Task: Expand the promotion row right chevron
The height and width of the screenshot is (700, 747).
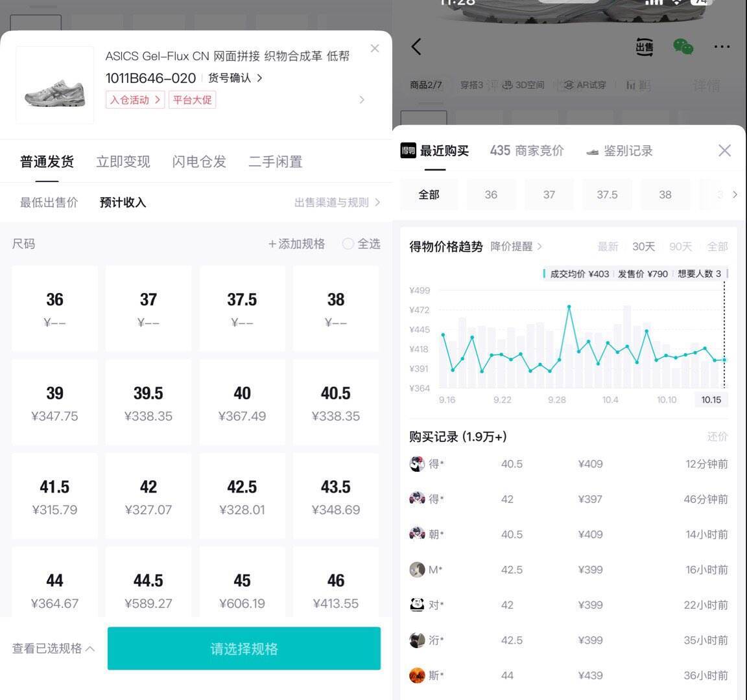Action: pos(362,100)
